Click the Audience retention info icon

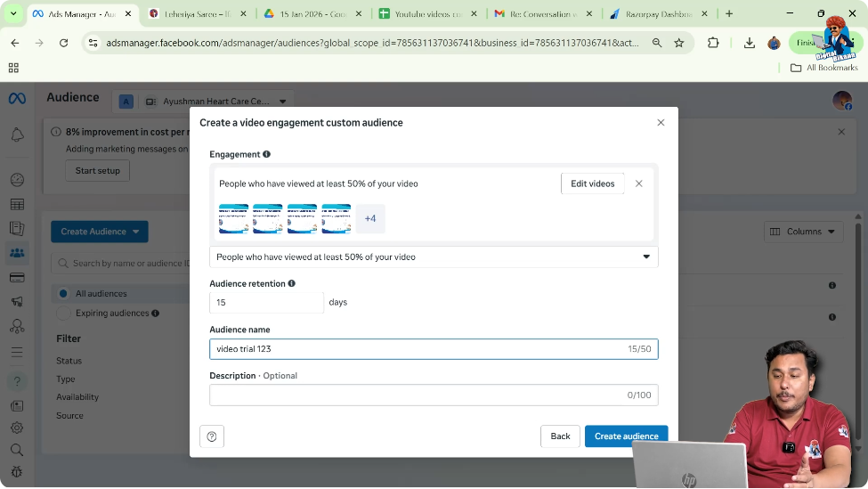[x=292, y=283]
